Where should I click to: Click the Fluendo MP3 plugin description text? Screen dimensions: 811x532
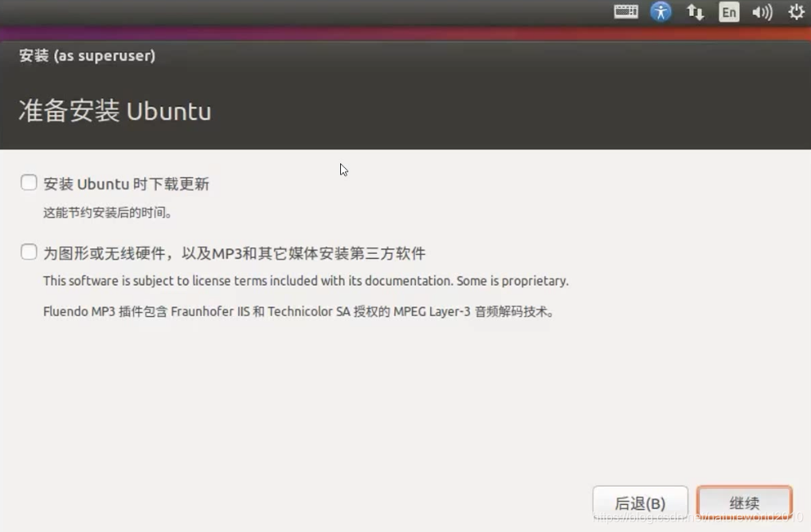(x=299, y=311)
